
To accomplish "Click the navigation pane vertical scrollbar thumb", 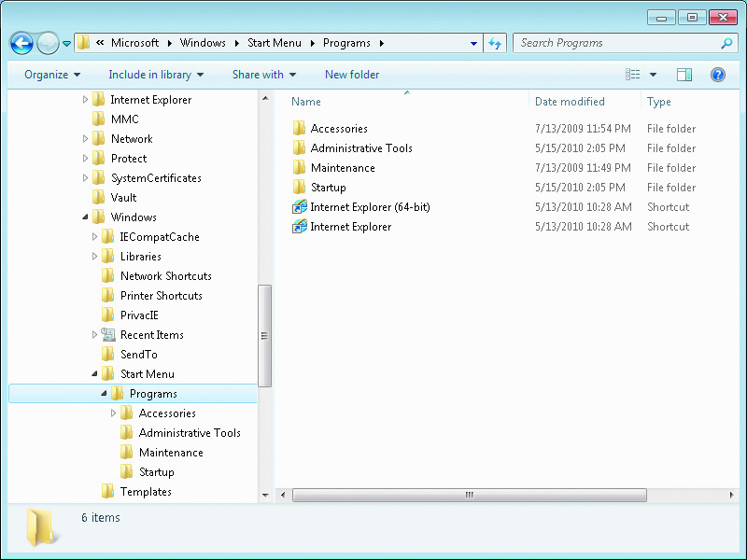I will [265, 336].
